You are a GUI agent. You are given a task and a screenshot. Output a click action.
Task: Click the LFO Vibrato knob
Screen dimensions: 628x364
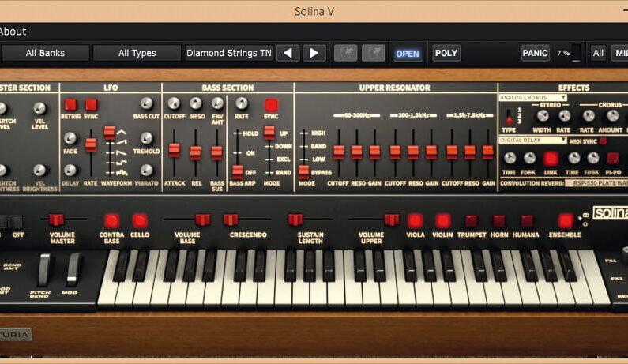pos(147,171)
